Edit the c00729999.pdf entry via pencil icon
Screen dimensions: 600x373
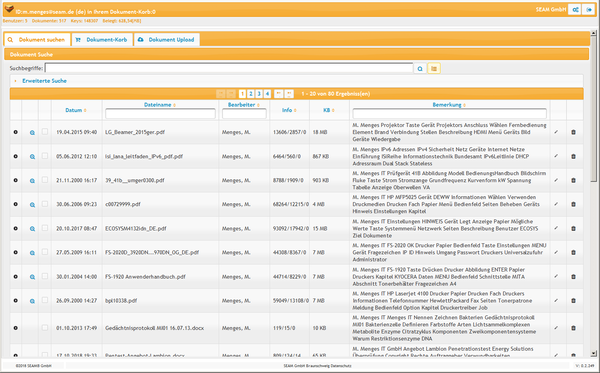556,204
